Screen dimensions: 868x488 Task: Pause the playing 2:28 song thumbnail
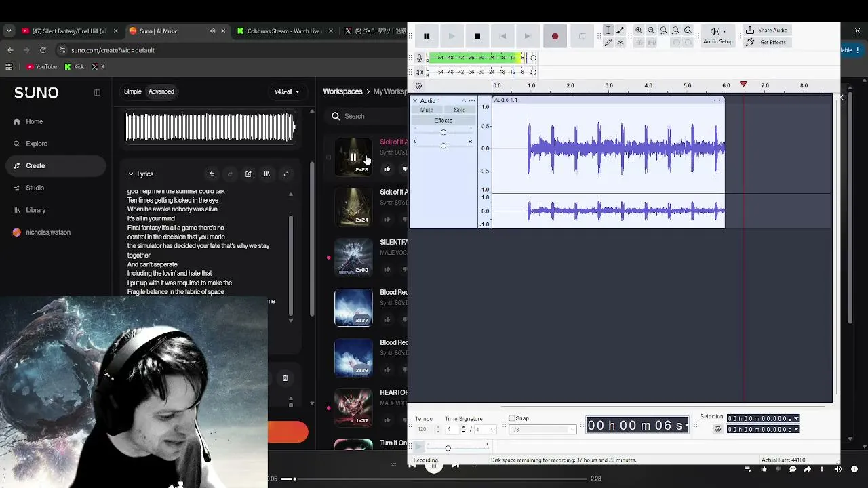pos(353,157)
